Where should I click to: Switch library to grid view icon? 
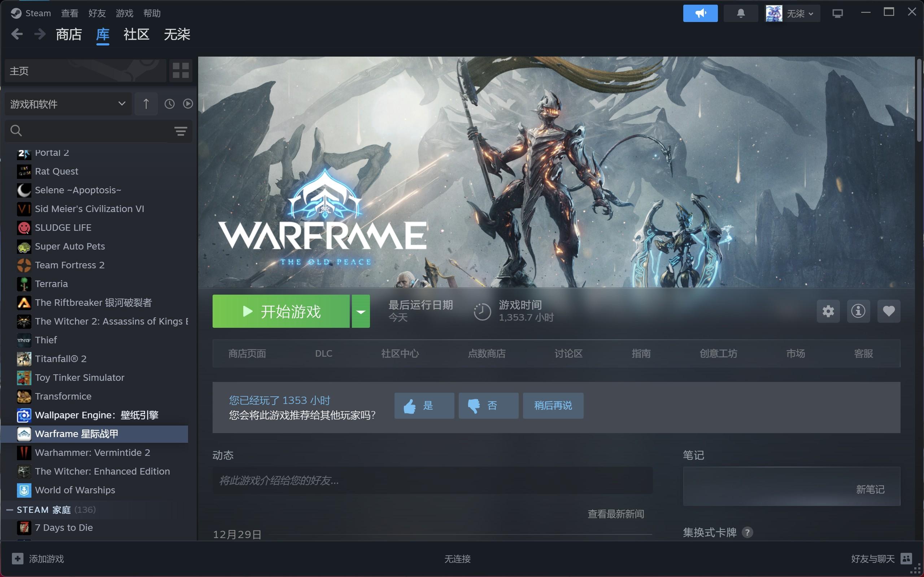180,71
